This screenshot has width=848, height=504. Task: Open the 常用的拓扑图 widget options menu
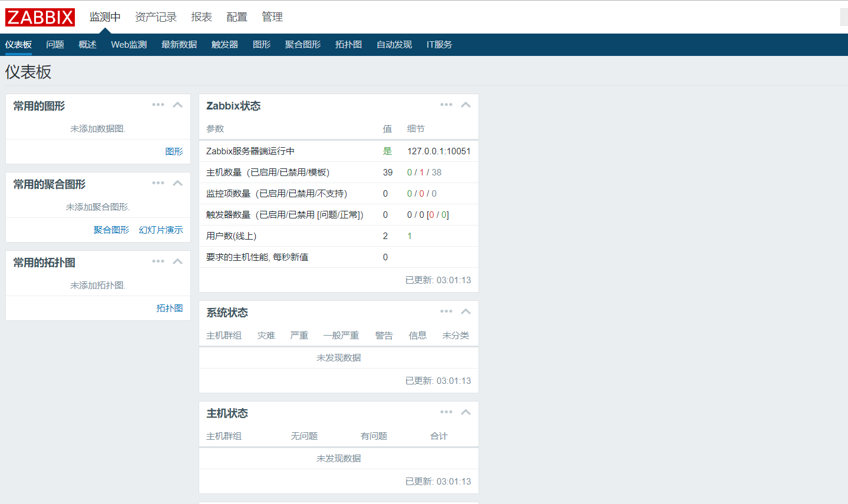click(158, 261)
